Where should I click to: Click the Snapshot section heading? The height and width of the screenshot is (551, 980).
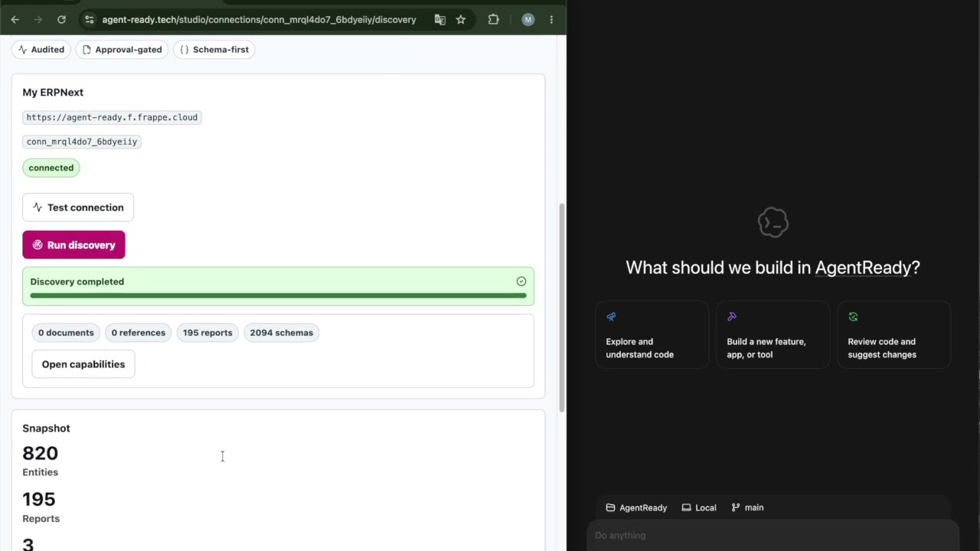[x=46, y=429]
